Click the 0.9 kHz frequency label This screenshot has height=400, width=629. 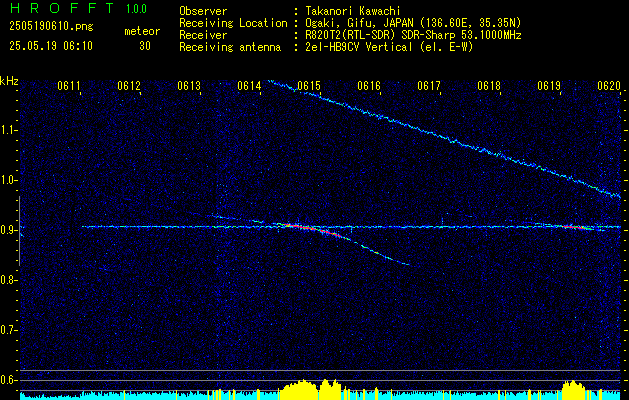[x=8, y=230]
